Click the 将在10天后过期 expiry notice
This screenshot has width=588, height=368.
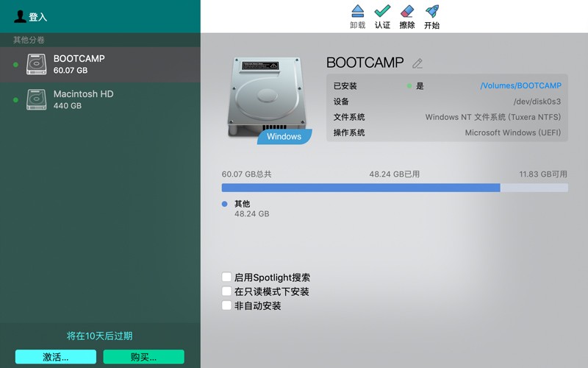pyautogui.click(x=99, y=336)
